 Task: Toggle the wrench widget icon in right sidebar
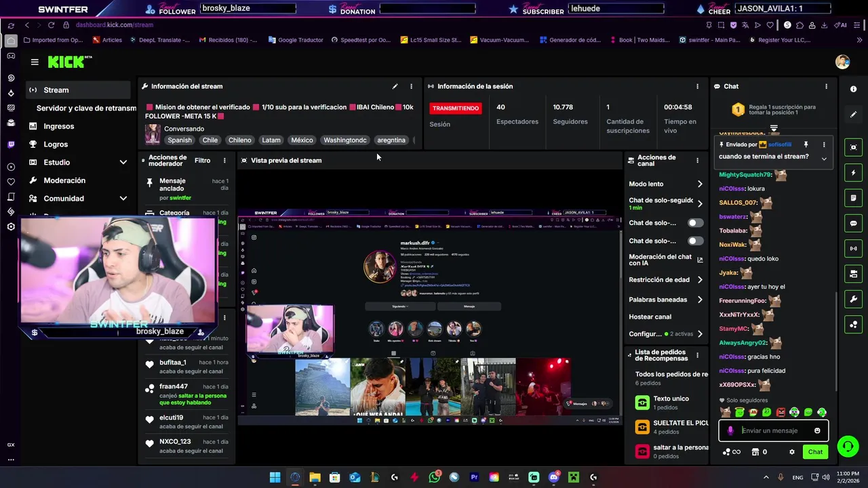coord(853,299)
